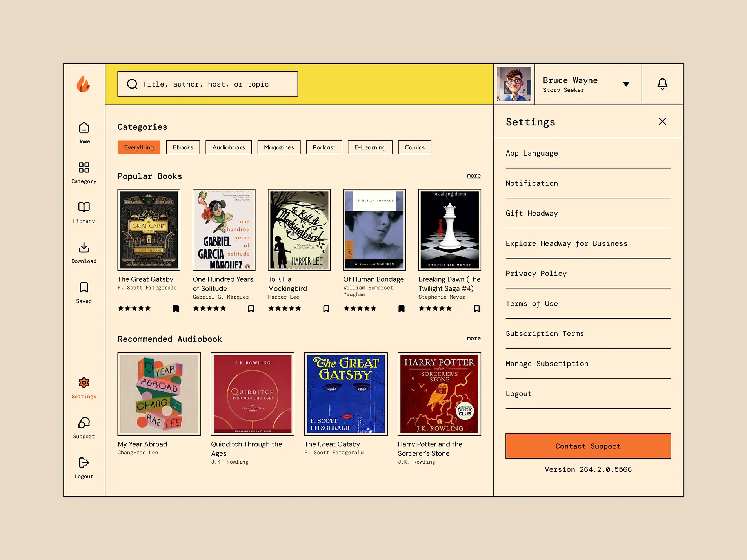Filter by E-Learning category

[x=370, y=147]
